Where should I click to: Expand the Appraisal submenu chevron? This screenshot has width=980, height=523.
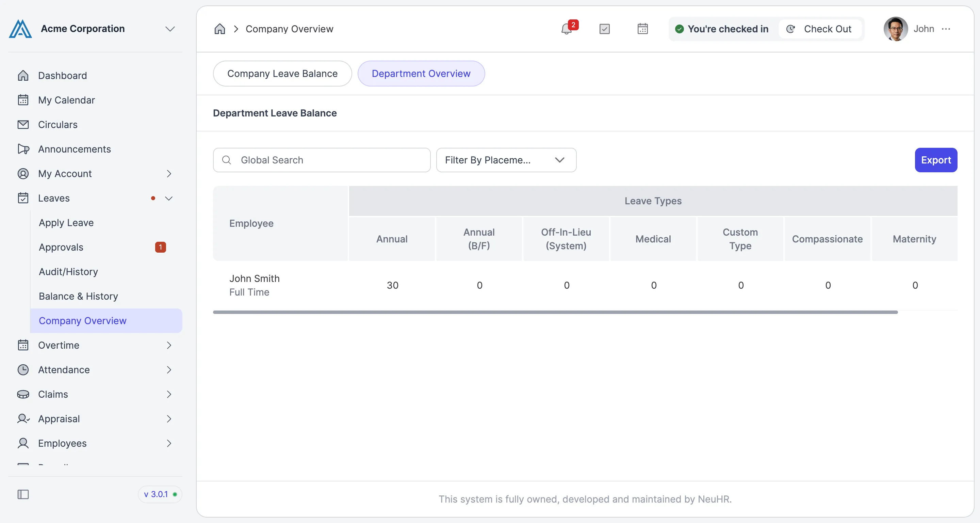pos(169,419)
